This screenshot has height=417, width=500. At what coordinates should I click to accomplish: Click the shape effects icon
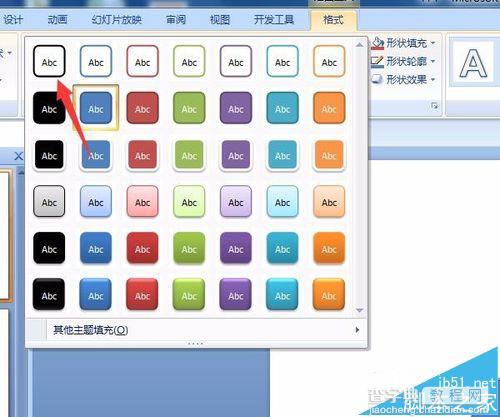(x=377, y=79)
